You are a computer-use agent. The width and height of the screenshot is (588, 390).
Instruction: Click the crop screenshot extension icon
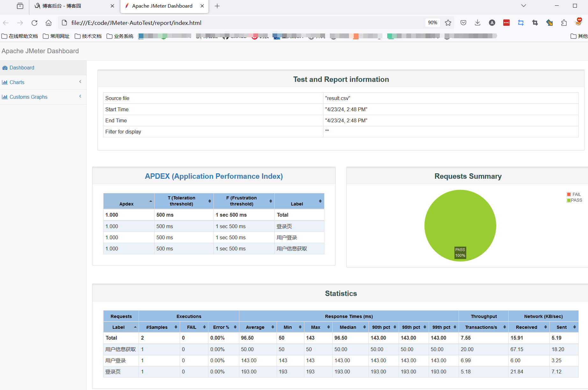click(535, 23)
